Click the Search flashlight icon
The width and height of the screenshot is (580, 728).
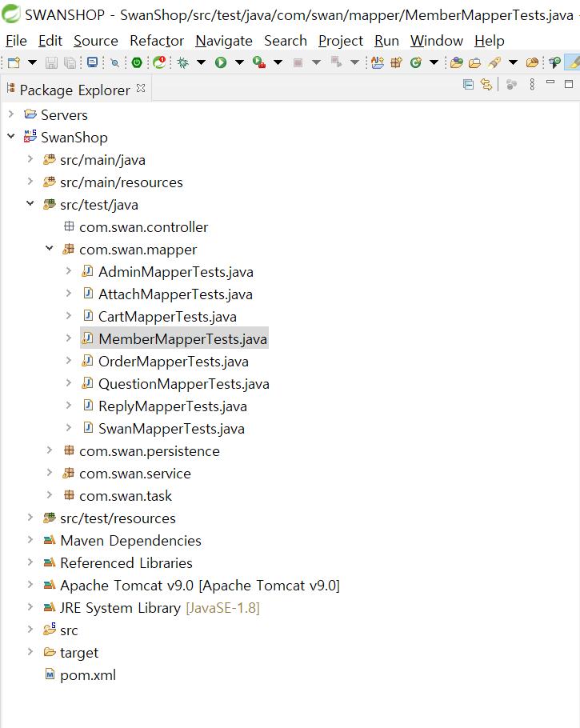point(494,62)
